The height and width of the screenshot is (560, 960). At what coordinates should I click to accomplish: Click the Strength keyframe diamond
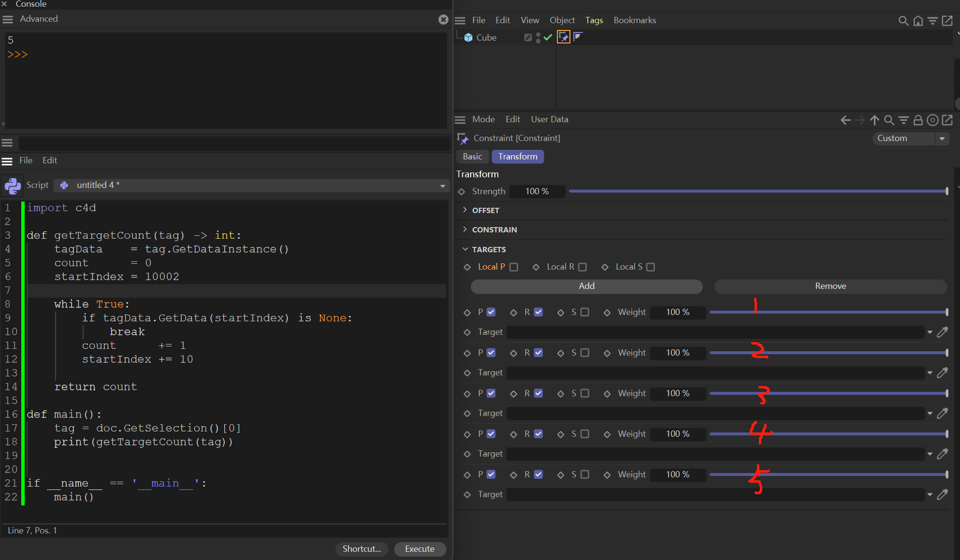click(462, 192)
